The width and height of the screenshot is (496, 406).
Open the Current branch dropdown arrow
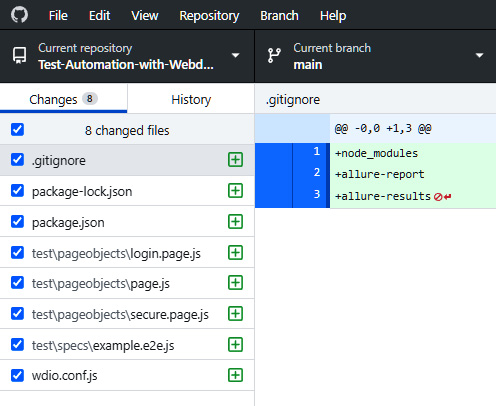click(479, 55)
